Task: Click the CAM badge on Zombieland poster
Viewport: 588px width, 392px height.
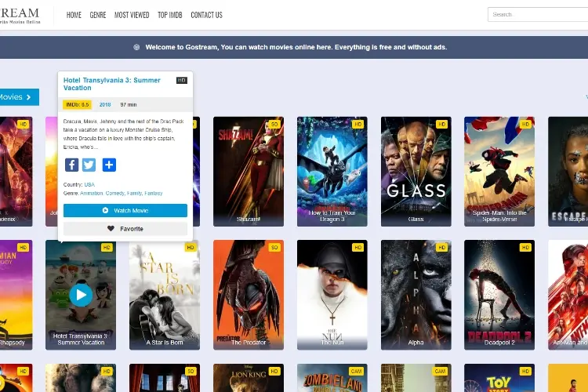Action: pyautogui.click(x=356, y=371)
